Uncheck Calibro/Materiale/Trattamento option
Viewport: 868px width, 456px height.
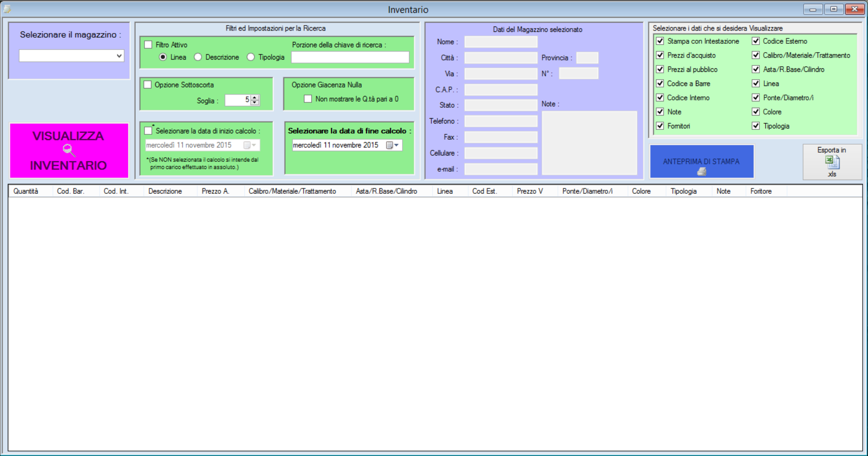click(x=756, y=55)
